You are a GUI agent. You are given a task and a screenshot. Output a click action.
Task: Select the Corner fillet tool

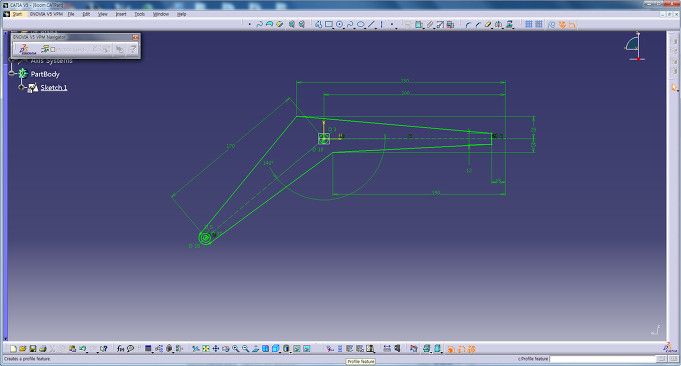[468, 25]
